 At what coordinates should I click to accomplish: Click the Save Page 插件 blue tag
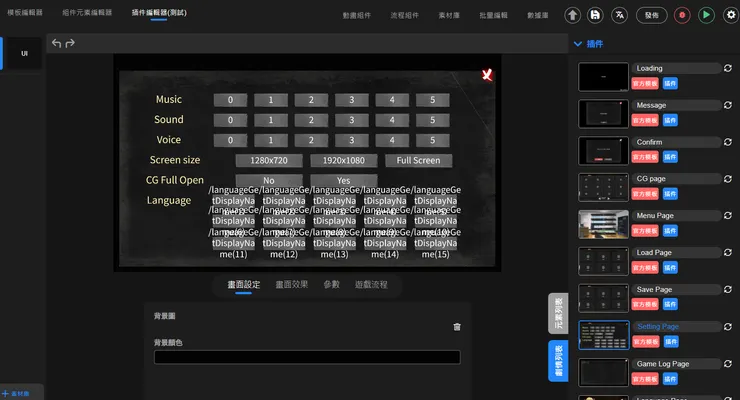(x=670, y=304)
